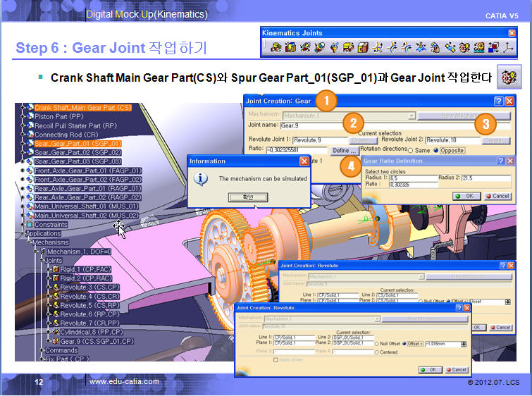Click the Constraints icon in the tree

[30, 225]
